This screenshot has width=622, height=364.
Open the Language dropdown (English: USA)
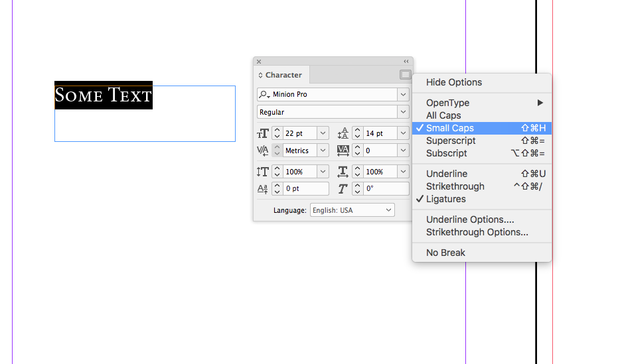point(352,210)
